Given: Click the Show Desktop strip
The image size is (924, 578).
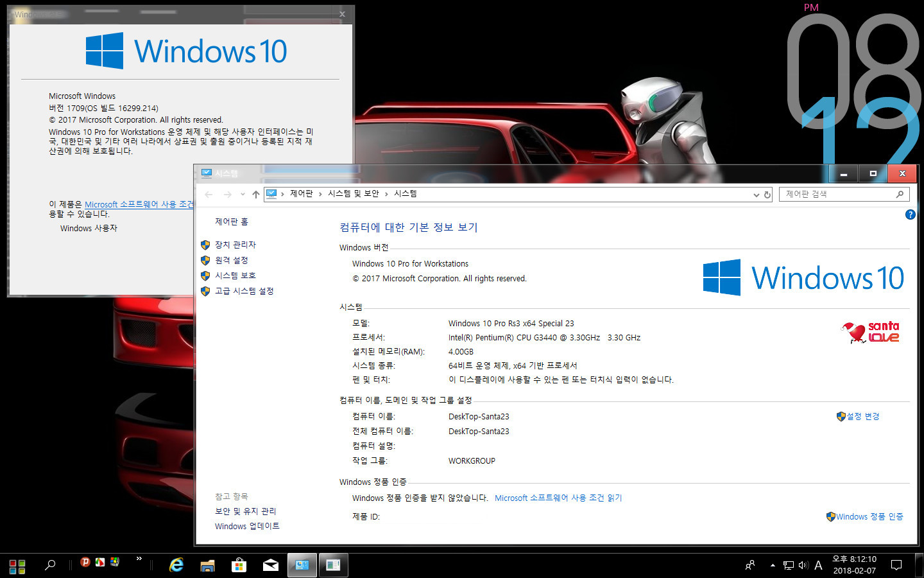Looking at the screenshot, I should click(921, 565).
